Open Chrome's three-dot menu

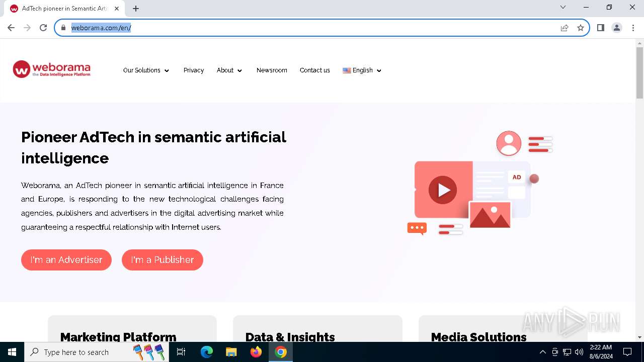(x=633, y=28)
